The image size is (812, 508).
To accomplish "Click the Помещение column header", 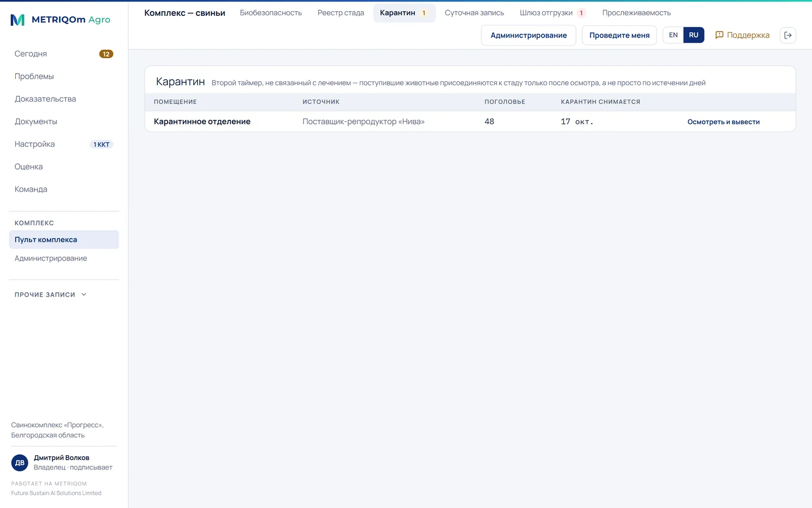I will [x=175, y=102].
